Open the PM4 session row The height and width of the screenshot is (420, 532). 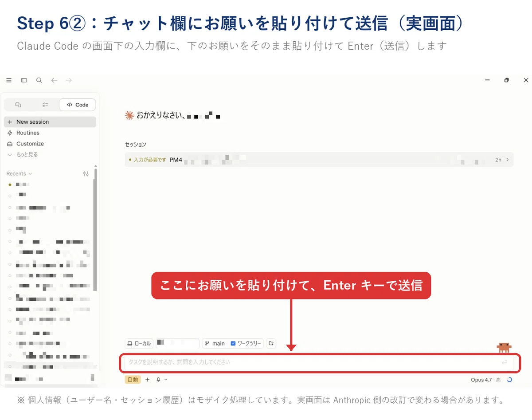tap(319, 160)
